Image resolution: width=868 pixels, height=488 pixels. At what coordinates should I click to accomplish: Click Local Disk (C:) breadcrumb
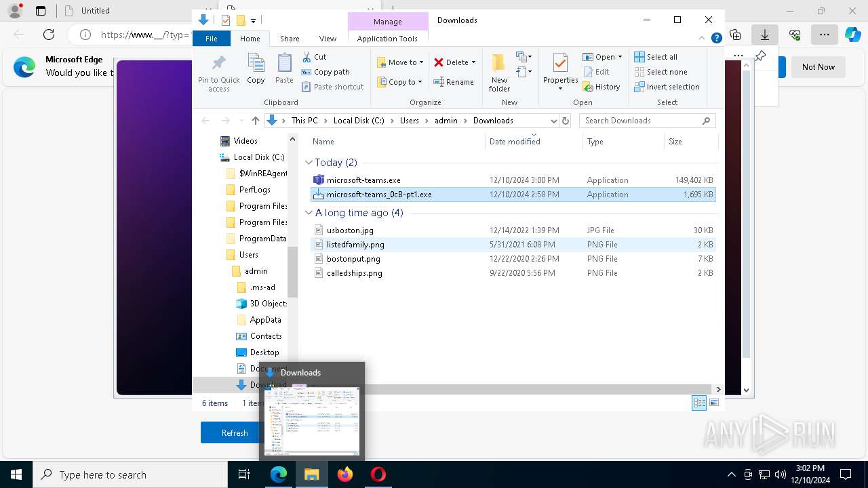click(x=359, y=121)
